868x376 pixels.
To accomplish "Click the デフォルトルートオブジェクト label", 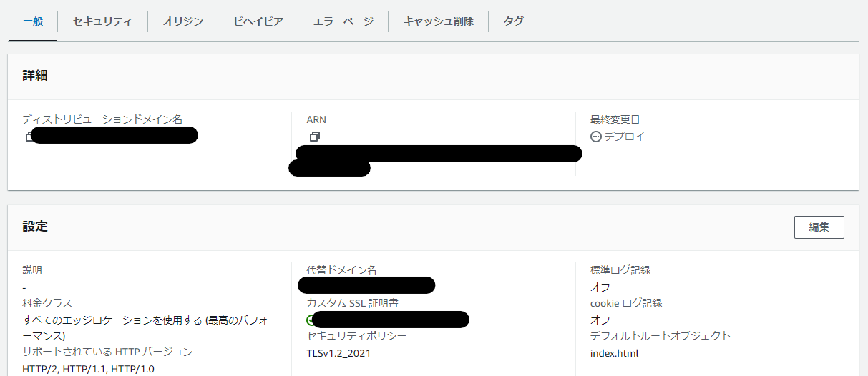I will click(660, 336).
